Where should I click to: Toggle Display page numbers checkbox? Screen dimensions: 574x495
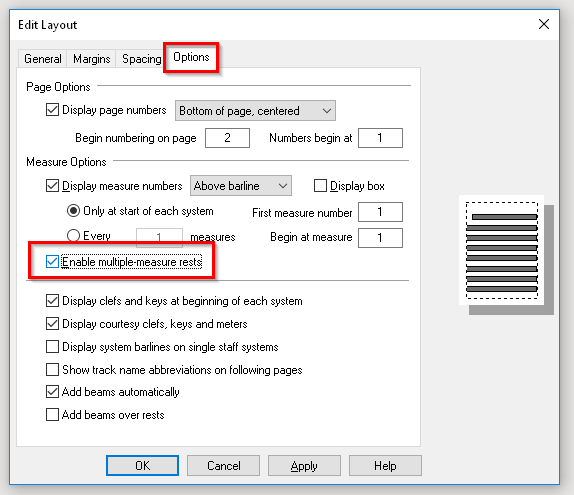point(52,110)
